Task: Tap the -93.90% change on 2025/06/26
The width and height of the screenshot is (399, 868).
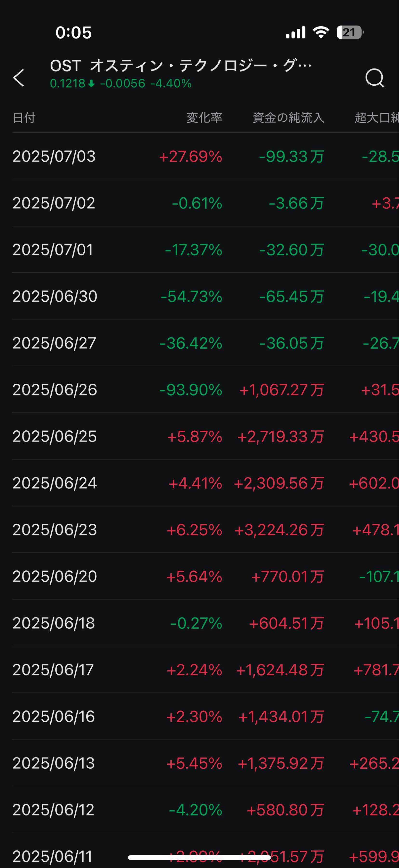Action: (191, 390)
